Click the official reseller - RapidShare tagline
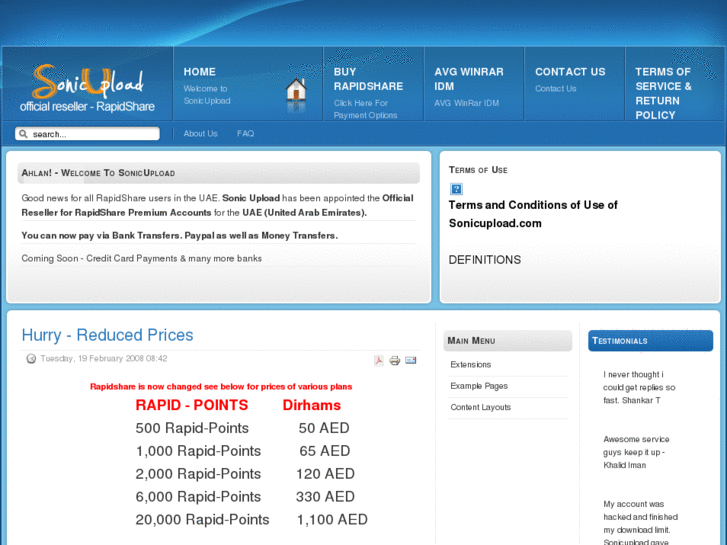The image size is (727, 545). [x=87, y=107]
